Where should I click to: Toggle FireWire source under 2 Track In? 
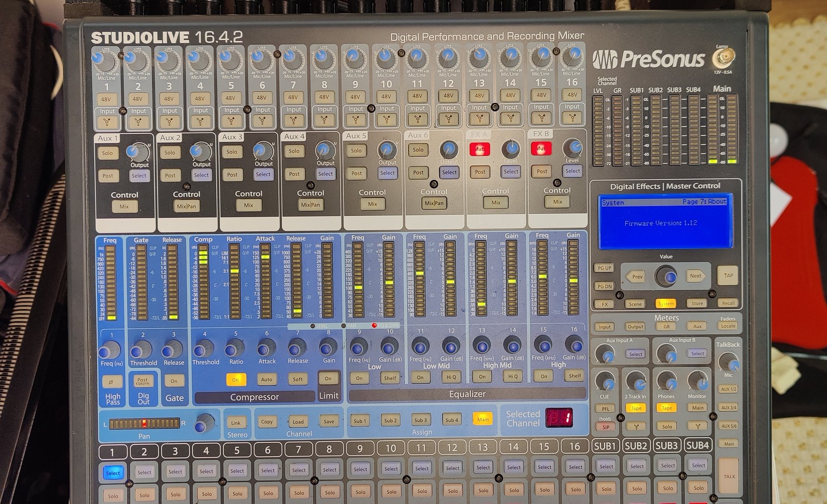pyautogui.click(x=636, y=426)
